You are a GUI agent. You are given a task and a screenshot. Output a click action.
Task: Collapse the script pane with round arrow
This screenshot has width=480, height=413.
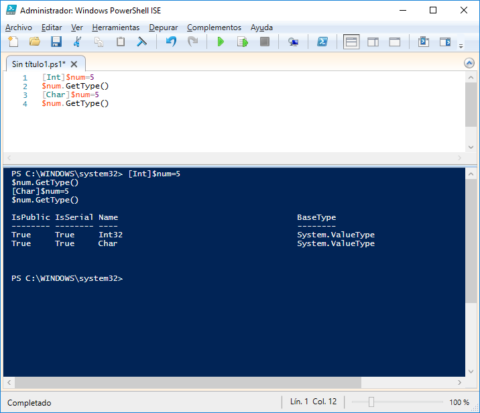[469, 63]
